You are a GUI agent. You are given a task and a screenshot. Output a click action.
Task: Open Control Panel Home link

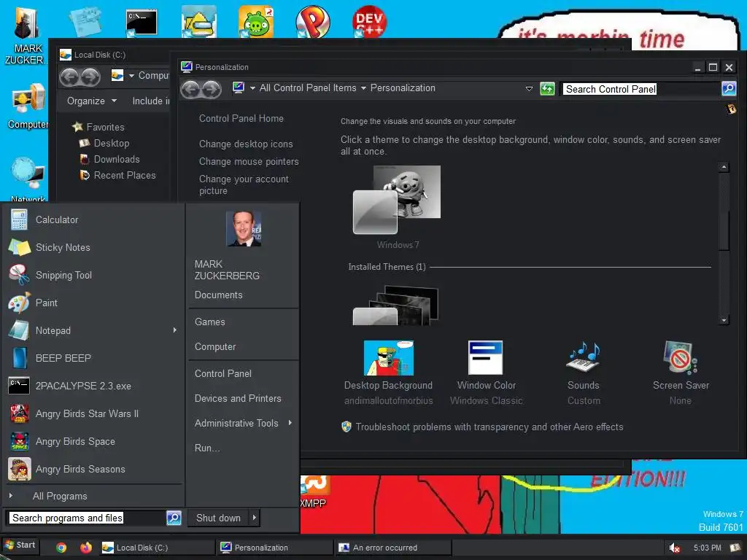pos(241,119)
